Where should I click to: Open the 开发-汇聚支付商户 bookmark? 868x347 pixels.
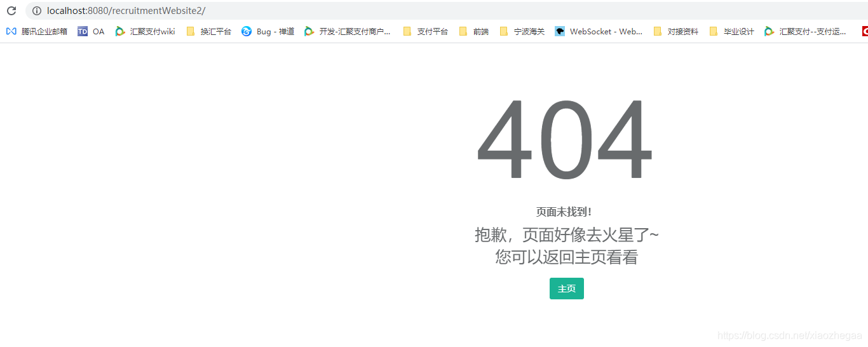(x=348, y=31)
